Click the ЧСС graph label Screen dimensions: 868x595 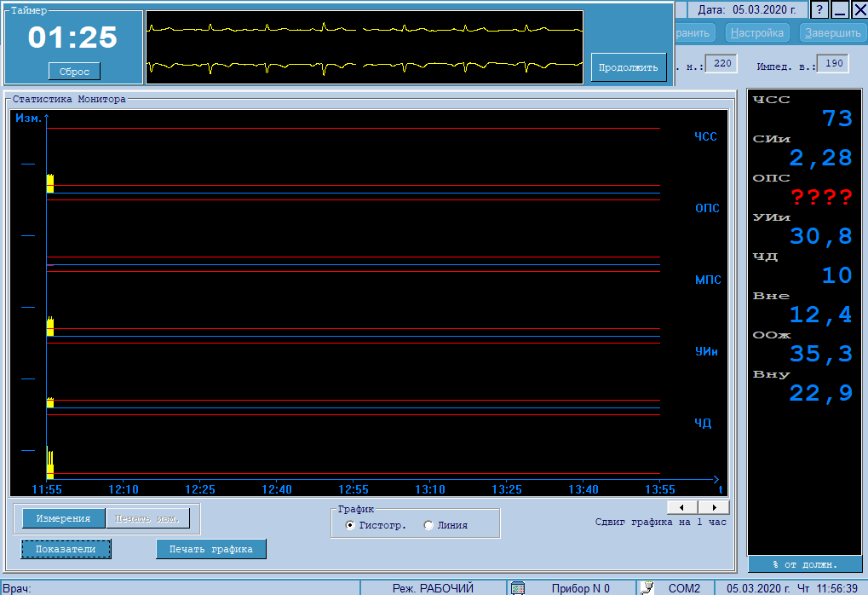tap(706, 137)
